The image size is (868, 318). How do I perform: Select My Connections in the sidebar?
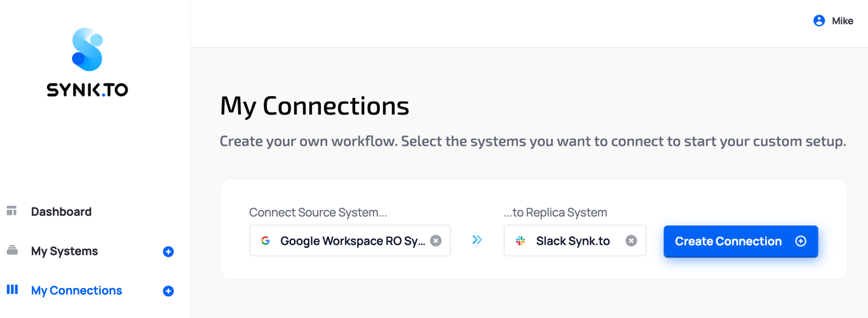click(x=76, y=291)
